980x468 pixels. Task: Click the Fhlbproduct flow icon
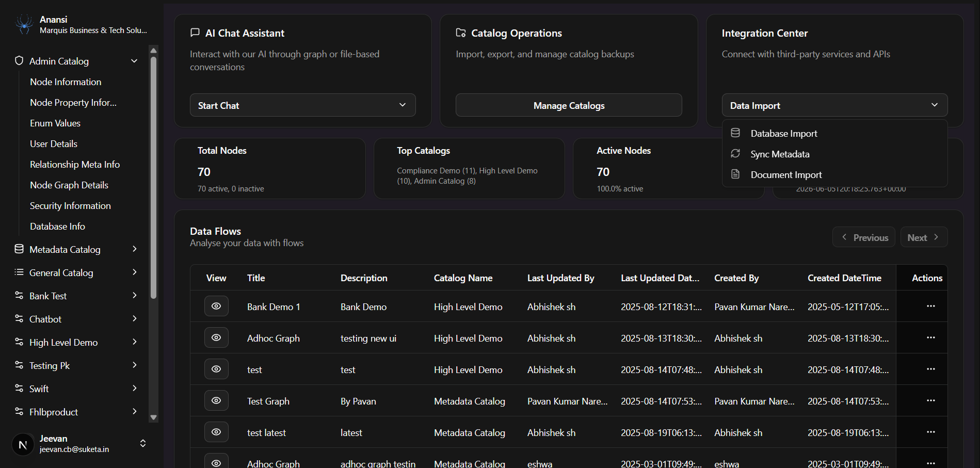click(x=19, y=412)
